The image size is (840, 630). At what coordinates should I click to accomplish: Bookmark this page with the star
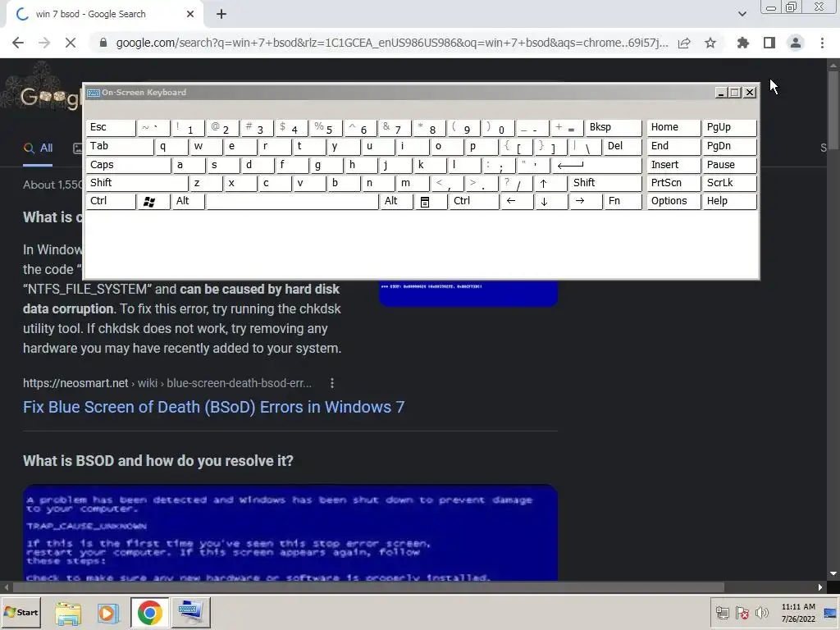[x=710, y=43]
